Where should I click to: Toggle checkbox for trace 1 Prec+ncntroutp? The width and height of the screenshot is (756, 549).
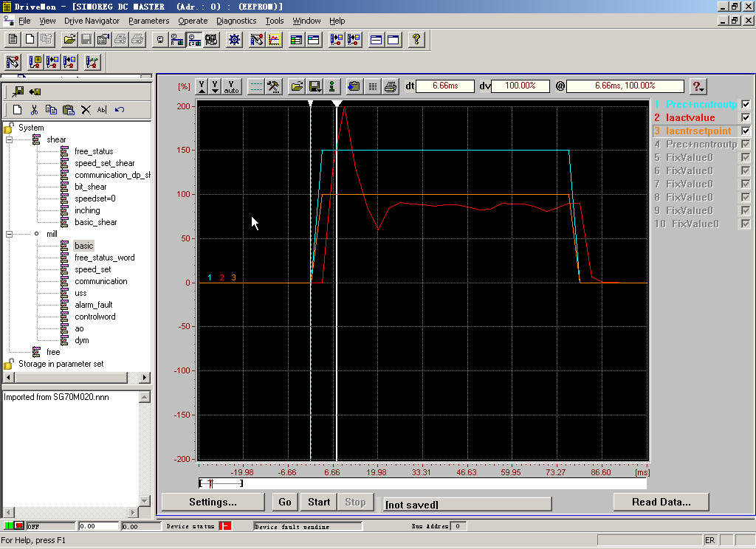tap(746, 105)
